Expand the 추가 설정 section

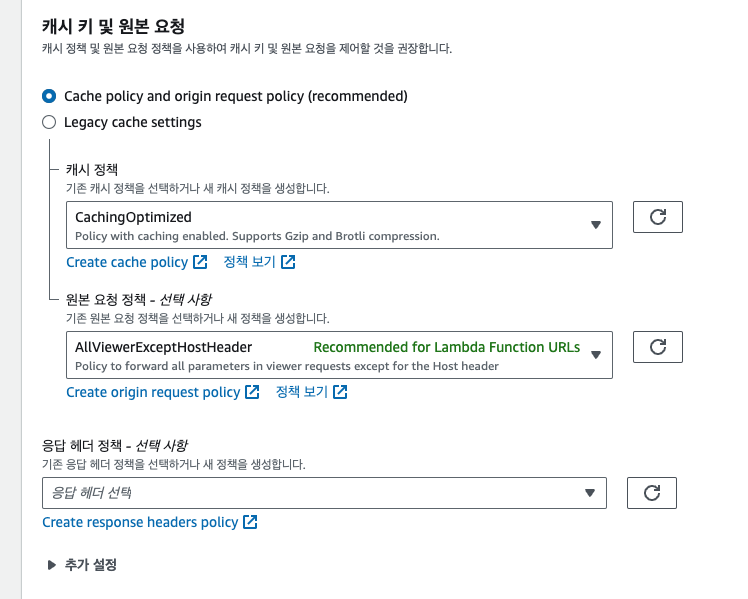click(x=53, y=565)
